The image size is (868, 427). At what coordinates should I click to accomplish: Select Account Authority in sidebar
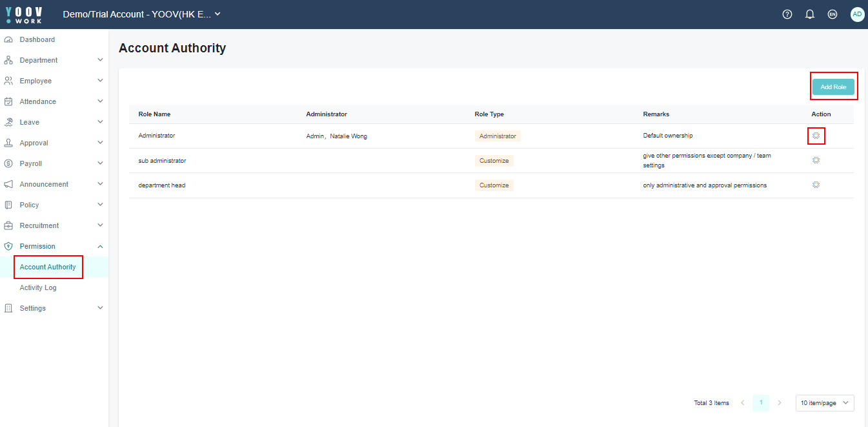pyautogui.click(x=48, y=267)
